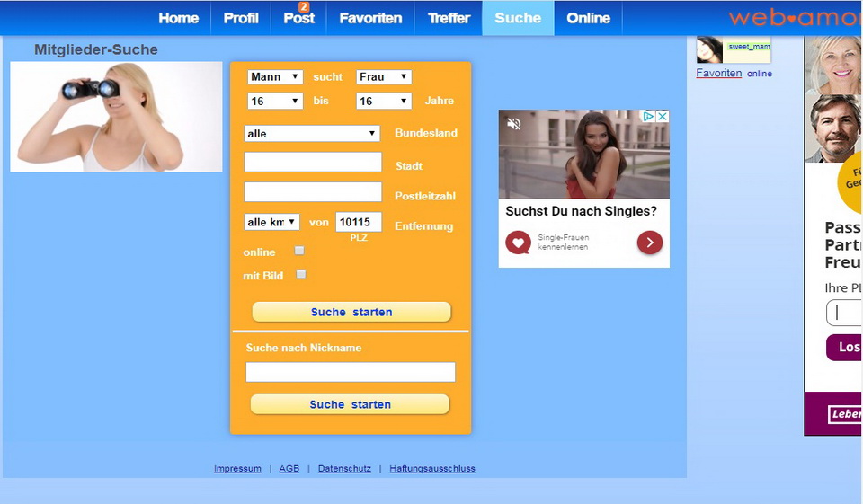Image resolution: width=863 pixels, height=504 pixels.
Task: Open the sweet_mam profile thumbnail
Action: [709, 50]
